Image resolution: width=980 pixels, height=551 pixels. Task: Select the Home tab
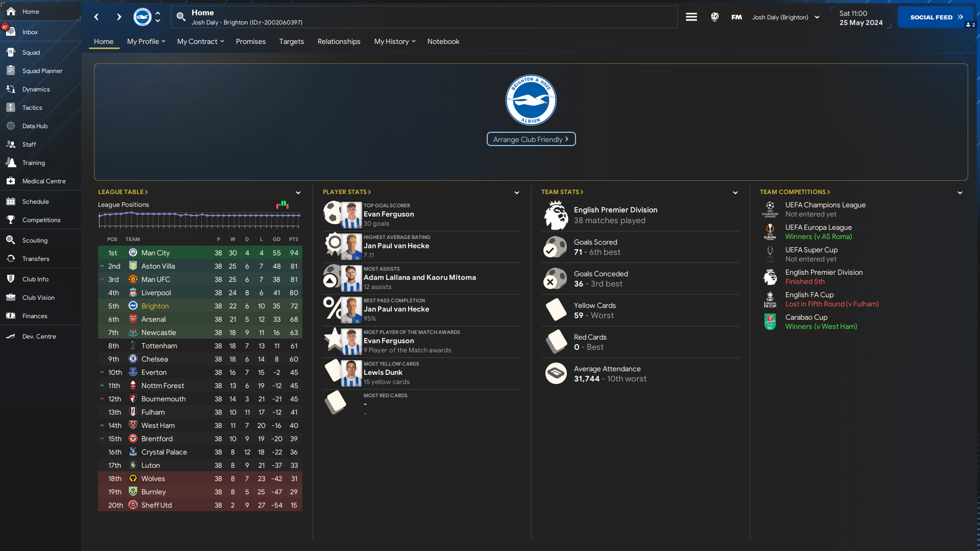coord(104,41)
